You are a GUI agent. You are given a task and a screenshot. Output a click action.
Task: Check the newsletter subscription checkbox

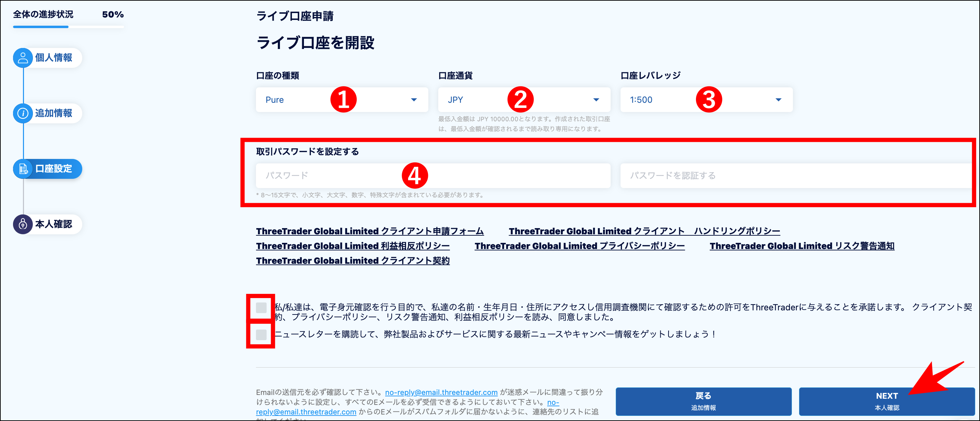[x=261, y=334]
